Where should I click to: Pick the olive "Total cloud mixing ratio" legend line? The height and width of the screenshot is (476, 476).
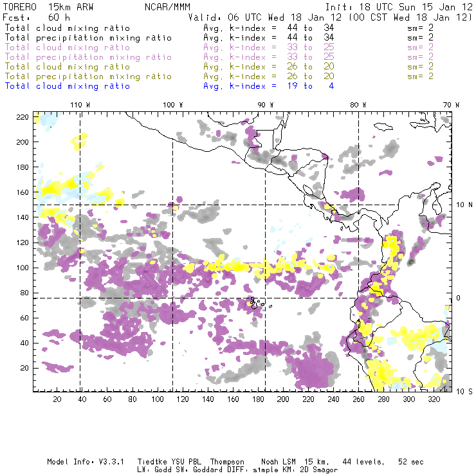tap(68, 67)
